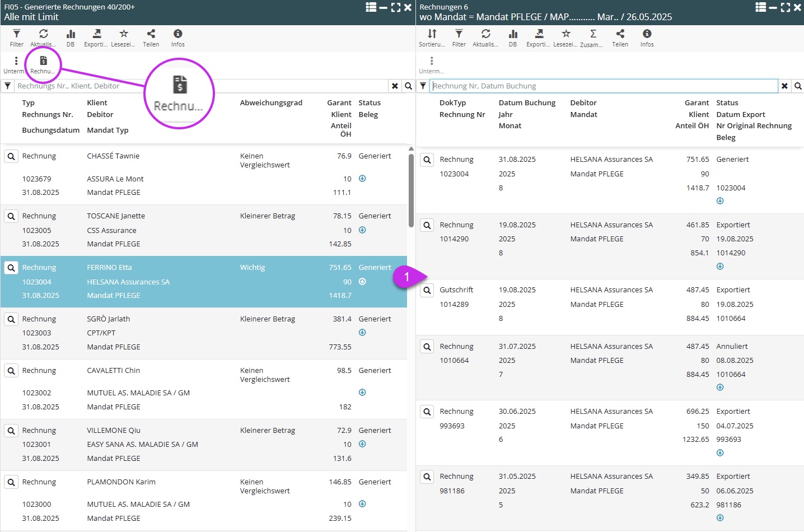Download Beleg for invoice 1023679

362,179
